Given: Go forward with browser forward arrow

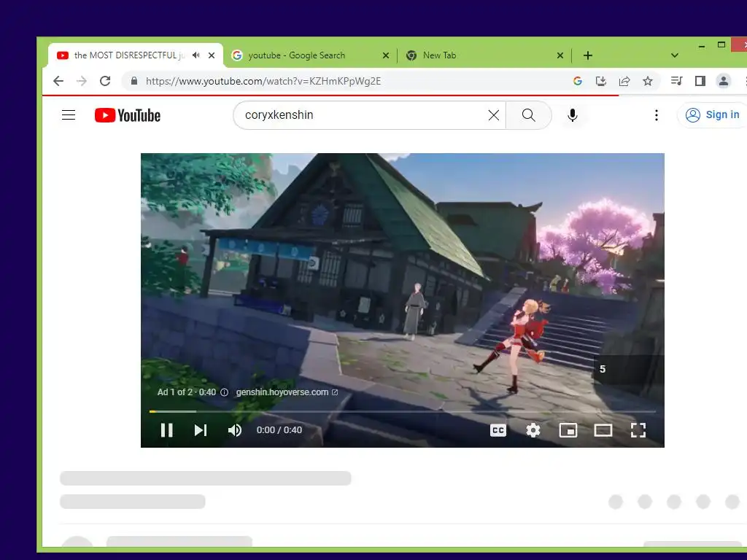Looking at the screenshot, I should (x=82, y=81).
